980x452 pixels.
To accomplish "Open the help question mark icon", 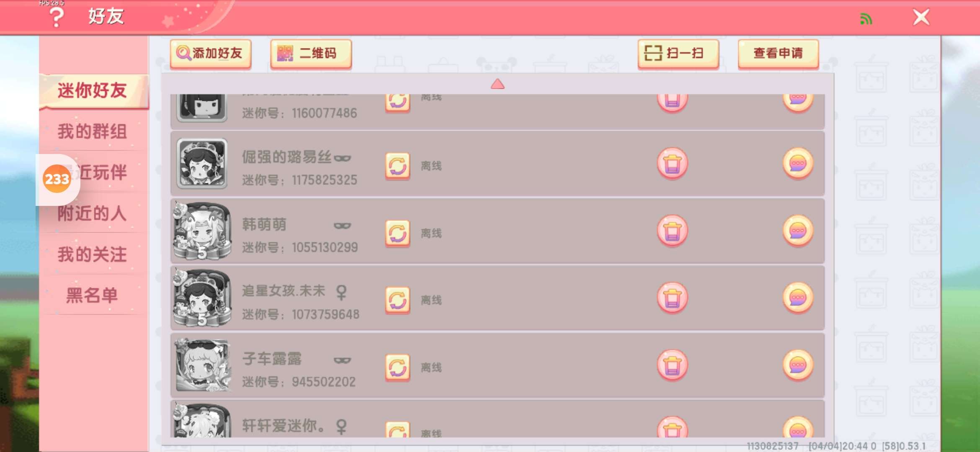I will (57, 18).
